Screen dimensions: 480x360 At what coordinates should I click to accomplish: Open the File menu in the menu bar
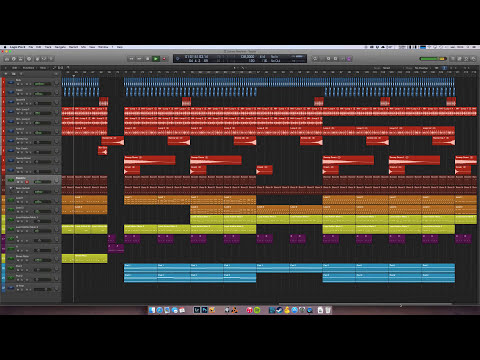pyautogui.click(x=31, y=47)
